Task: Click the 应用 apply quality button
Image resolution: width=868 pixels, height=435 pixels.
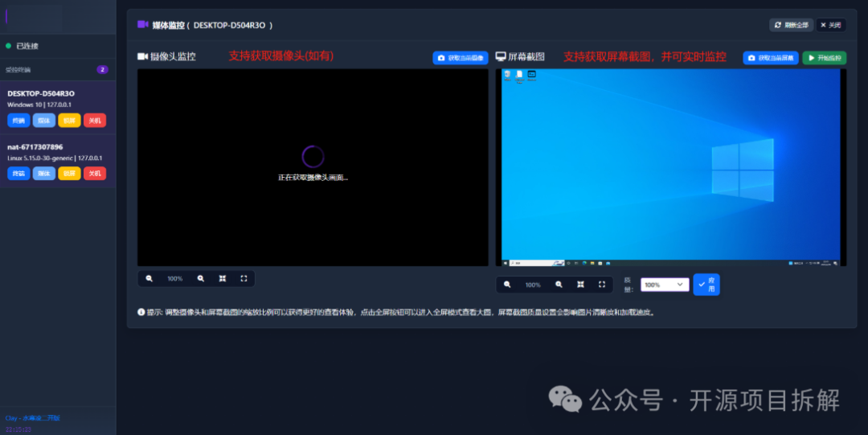Action: tap(706, 285)
